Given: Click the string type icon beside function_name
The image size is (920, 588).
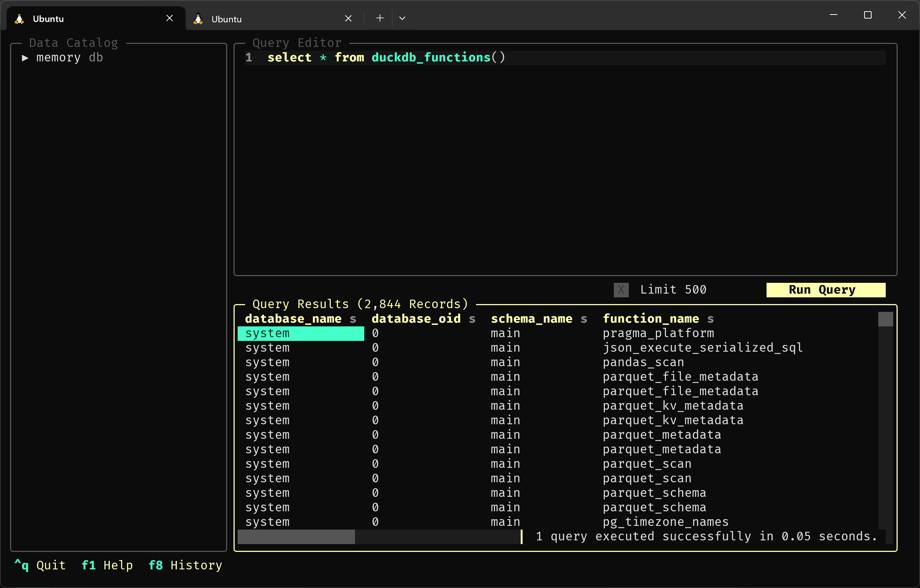Looking at the screenshot, I should click(x=711, y=319).
